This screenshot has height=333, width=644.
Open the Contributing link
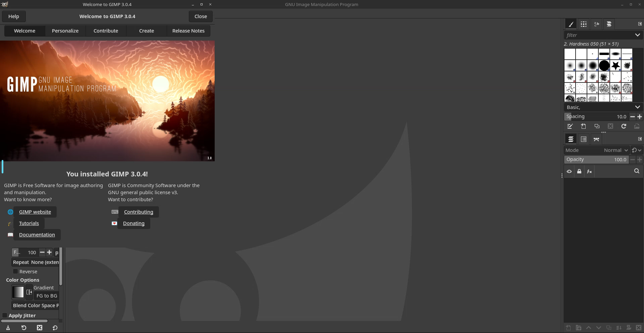139,212
